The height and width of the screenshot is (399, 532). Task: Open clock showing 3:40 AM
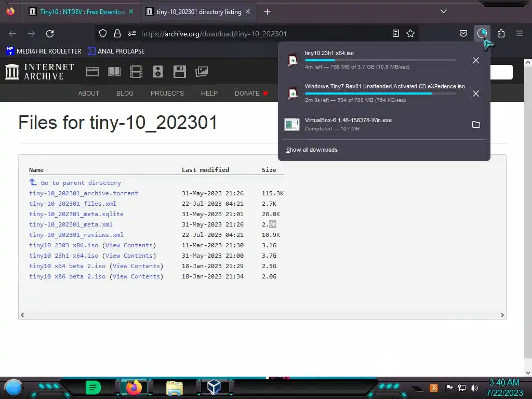pyautogui.click(x=504, y=388)
